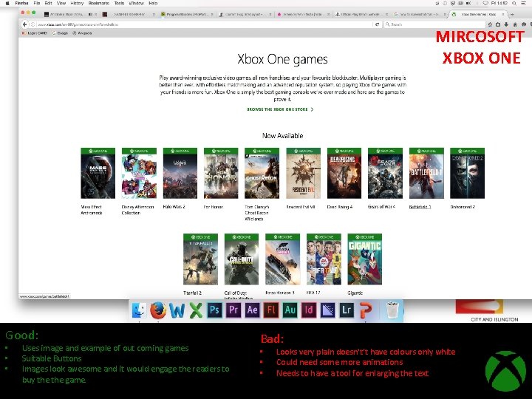Screen dimensions: 532x399
Task: Open the View menu
Action: point(61,3)
